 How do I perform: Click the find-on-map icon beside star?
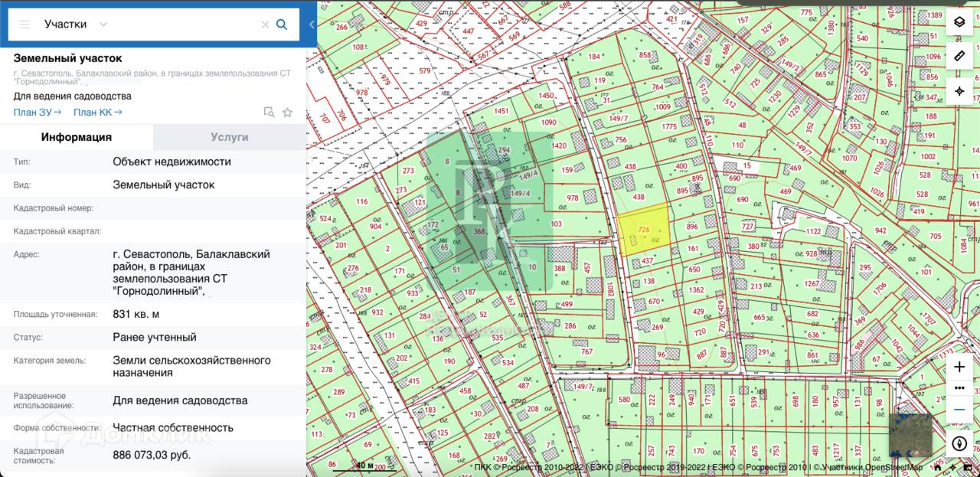pyautogui.click(x=269, y=113)
